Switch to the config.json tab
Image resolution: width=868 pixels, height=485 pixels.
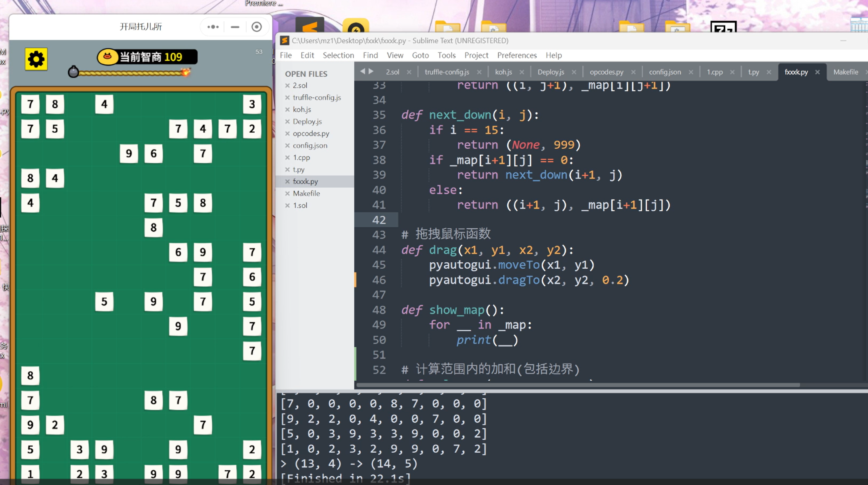(664, 72)
